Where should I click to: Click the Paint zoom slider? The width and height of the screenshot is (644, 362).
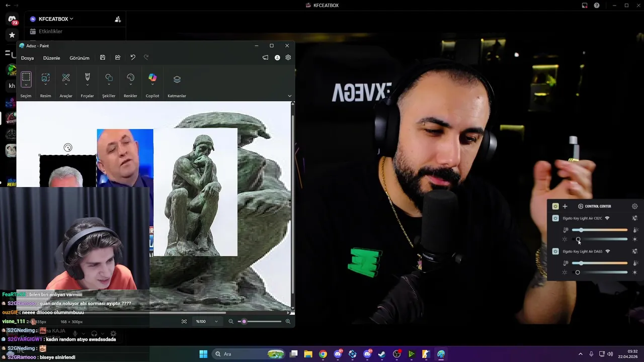[259, 321]
